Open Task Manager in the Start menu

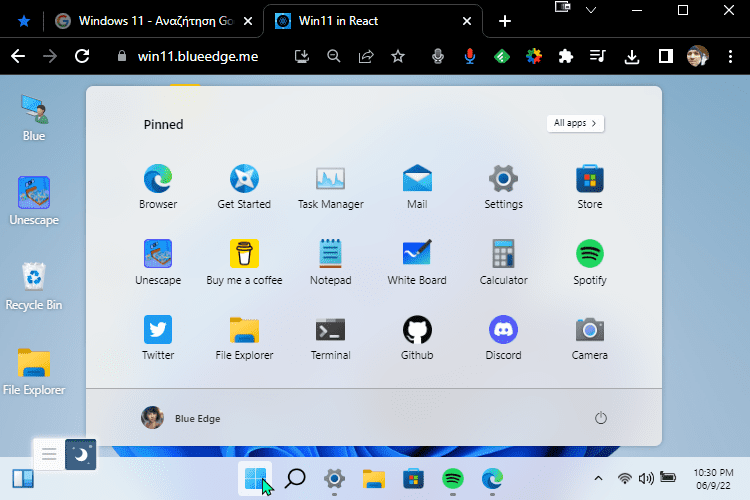pyautogui.click(x=331, y=187)
